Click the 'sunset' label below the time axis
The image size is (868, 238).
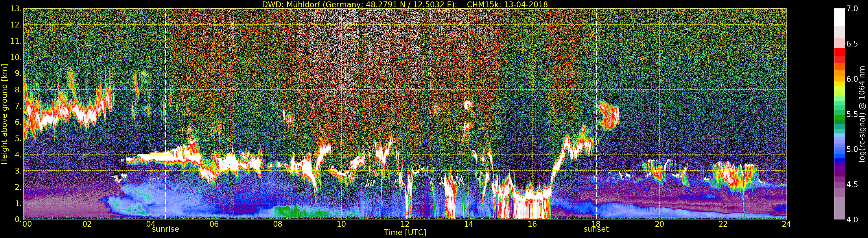596,229
